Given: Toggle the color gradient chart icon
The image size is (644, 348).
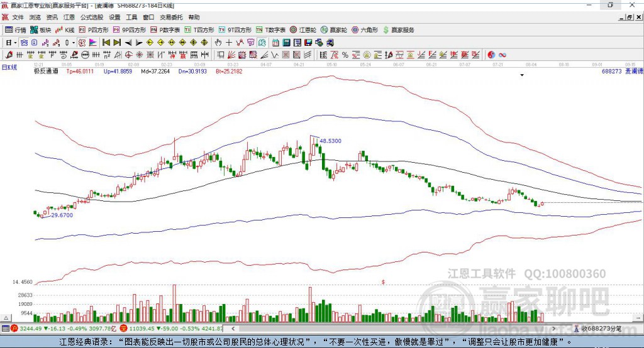Looking at the screenshot, I should 93,43.
